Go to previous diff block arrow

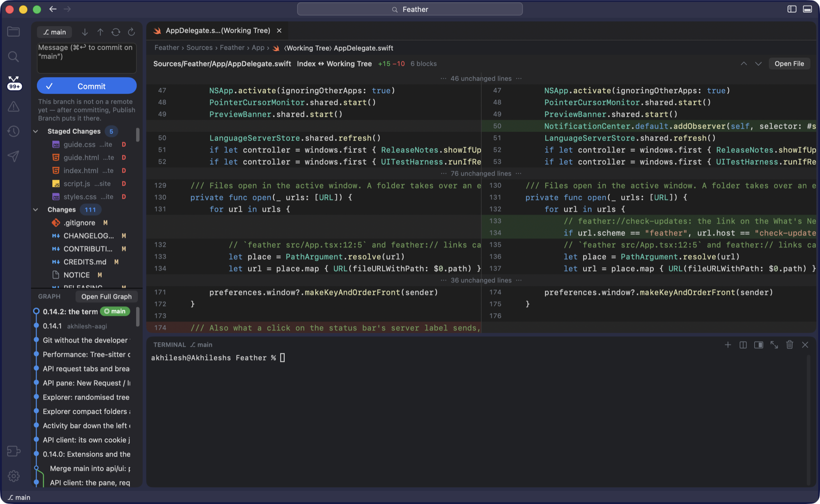tap(743, 64)
